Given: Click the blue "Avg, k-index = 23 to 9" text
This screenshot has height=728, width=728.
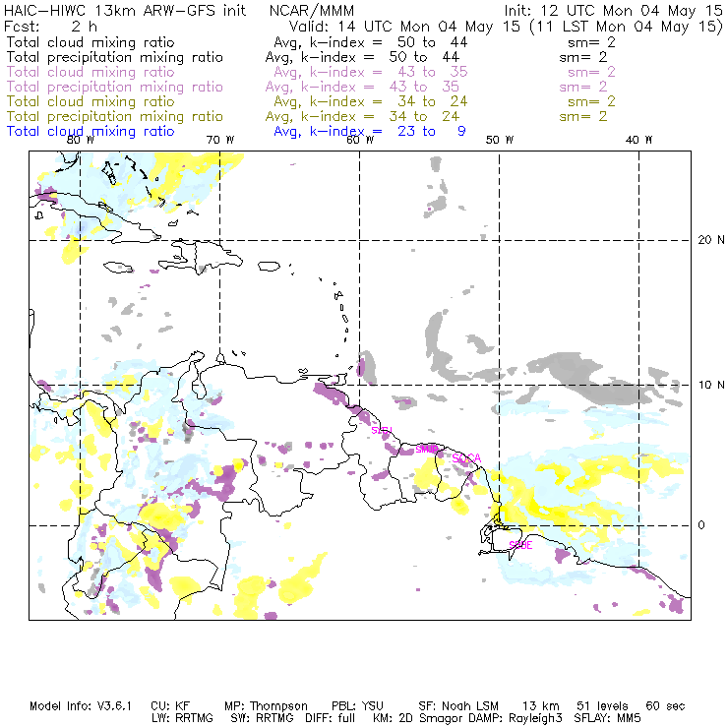Looking at the screenshot, I should pyautogui.click(x=370, y=132).
